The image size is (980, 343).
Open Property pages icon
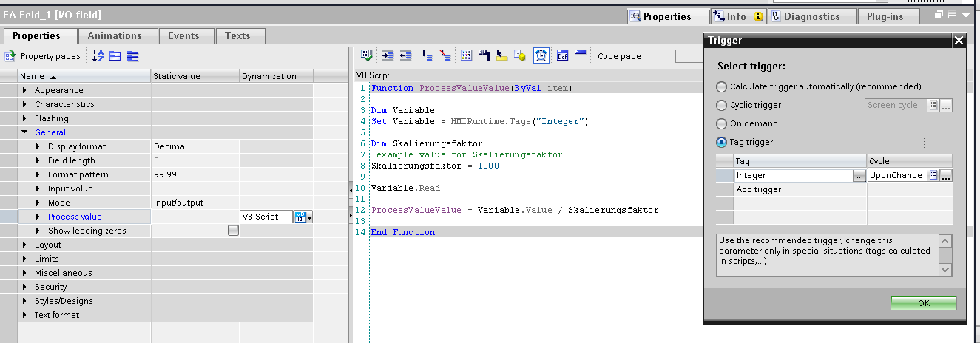[10, 56]
